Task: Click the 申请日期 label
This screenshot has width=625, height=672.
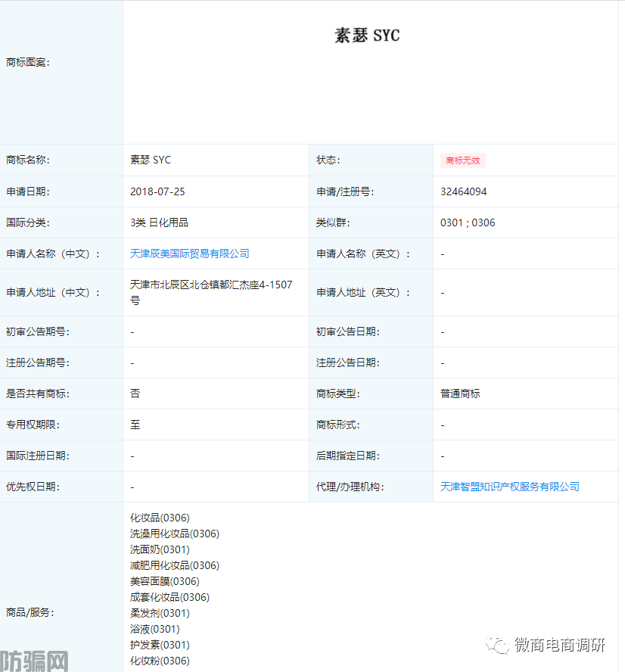Action: [28, 191]
